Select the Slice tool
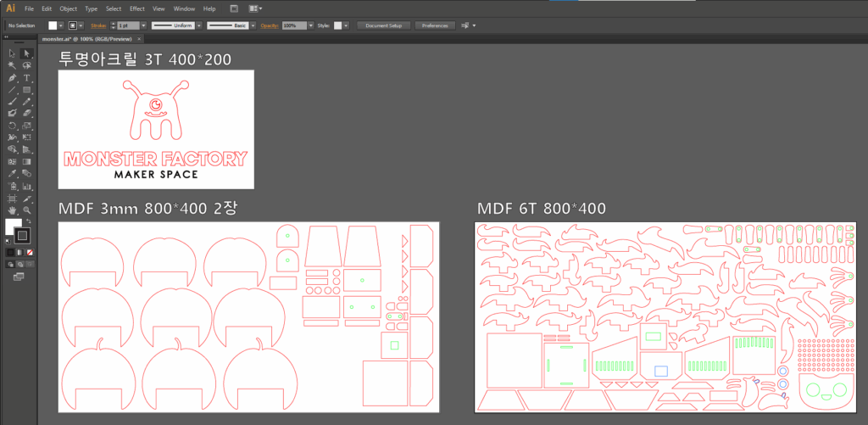868x425 pixels. point(26,199)
